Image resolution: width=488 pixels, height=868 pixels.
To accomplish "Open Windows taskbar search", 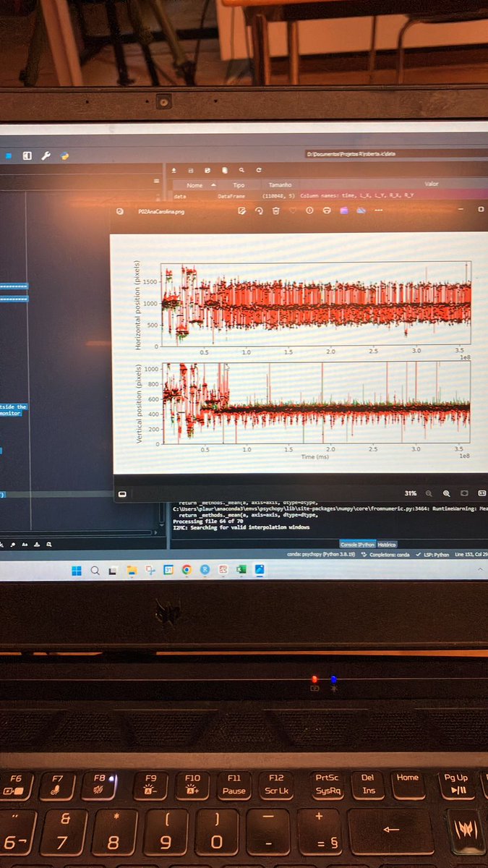I will pos(95,571).
